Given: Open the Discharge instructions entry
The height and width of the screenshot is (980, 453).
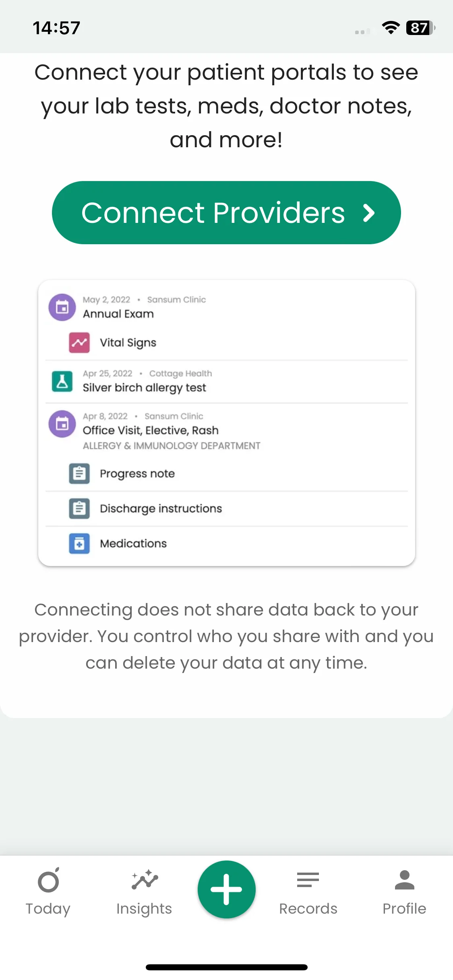Looking at the screenshot, I should (x=161, y=509).
